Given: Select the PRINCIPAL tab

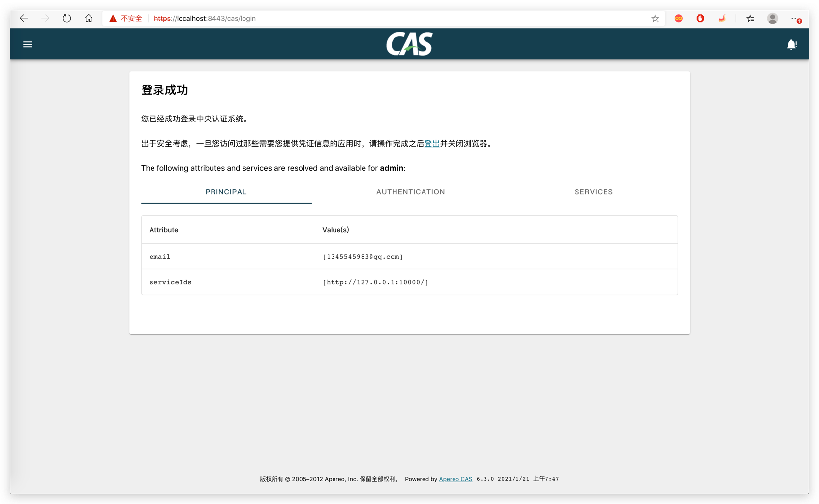Looking at the screenshot, I should coord(226,192).
